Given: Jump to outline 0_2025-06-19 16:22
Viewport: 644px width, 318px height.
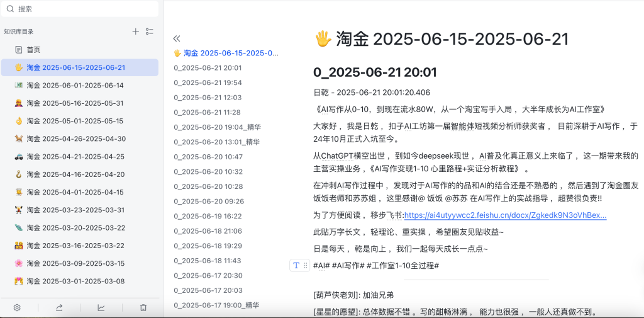Looking at the screenshot, I should tap(208, 216).
